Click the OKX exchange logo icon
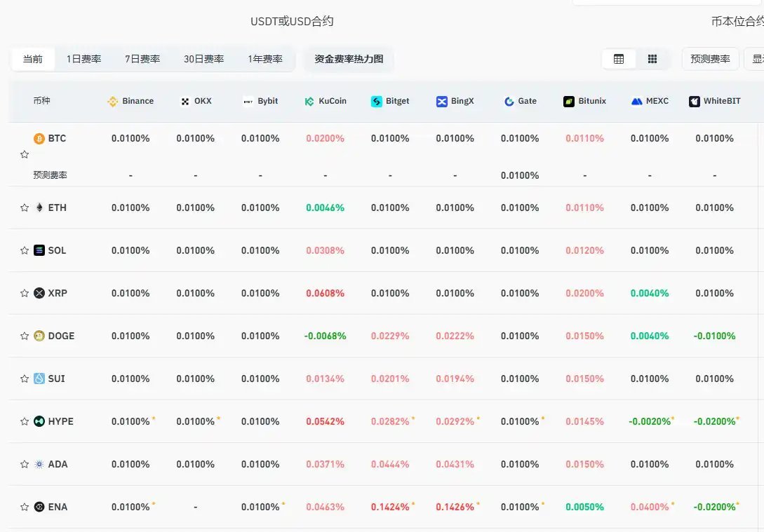This screenshot has width=764, height=532. pyautogui.click(x=185, y=101)
